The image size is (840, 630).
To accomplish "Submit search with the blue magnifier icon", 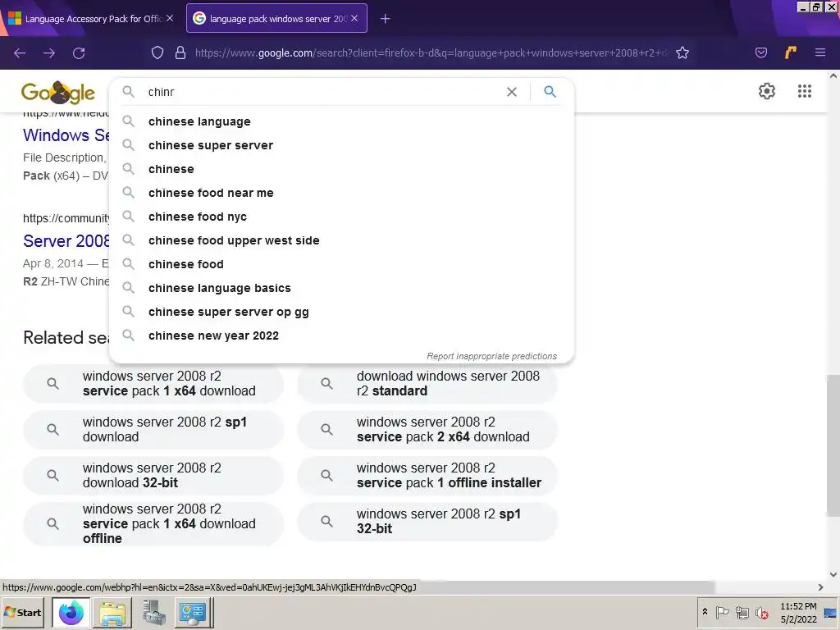I will click(550, 92).
